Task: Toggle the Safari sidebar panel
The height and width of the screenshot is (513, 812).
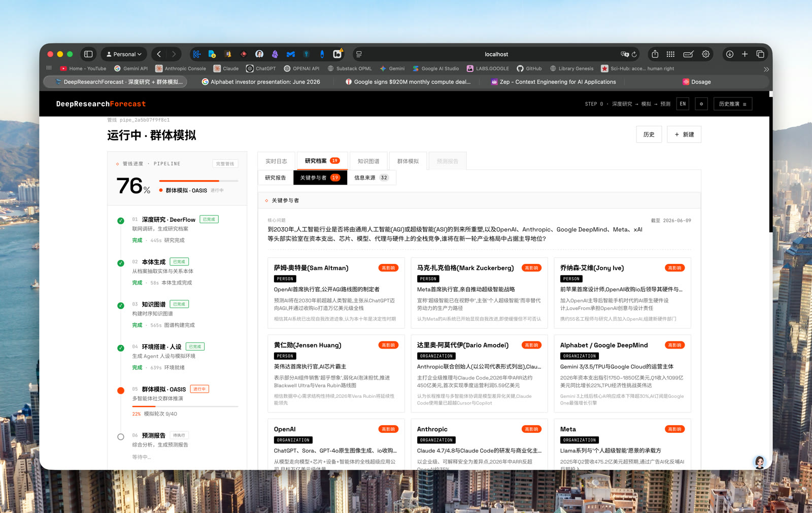Action: tap(88, 54)
